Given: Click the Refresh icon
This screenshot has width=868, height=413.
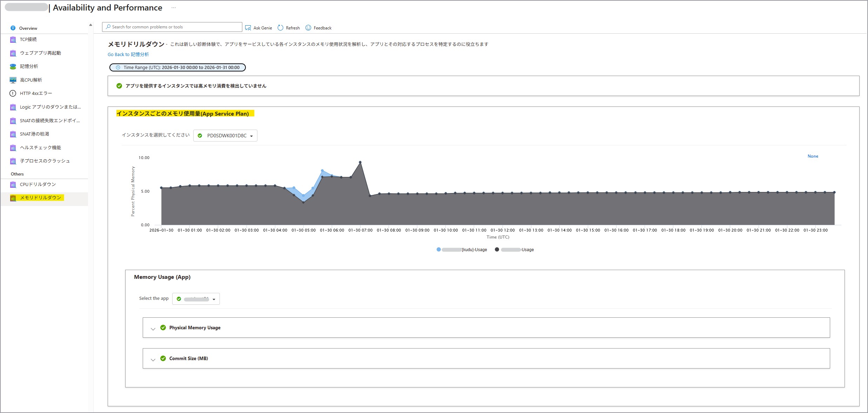Looking at the screenshot, I should [280, 28].
